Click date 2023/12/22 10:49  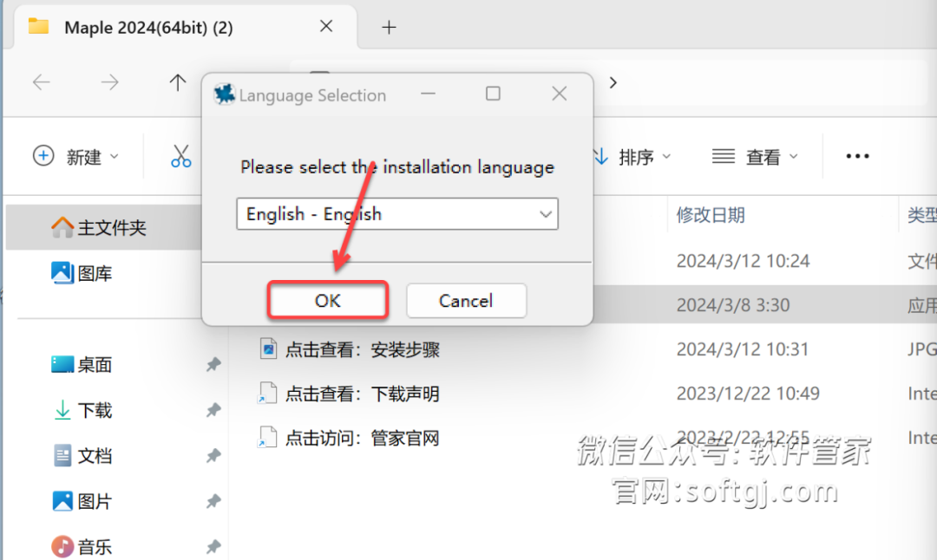click(x=748, y=394)
